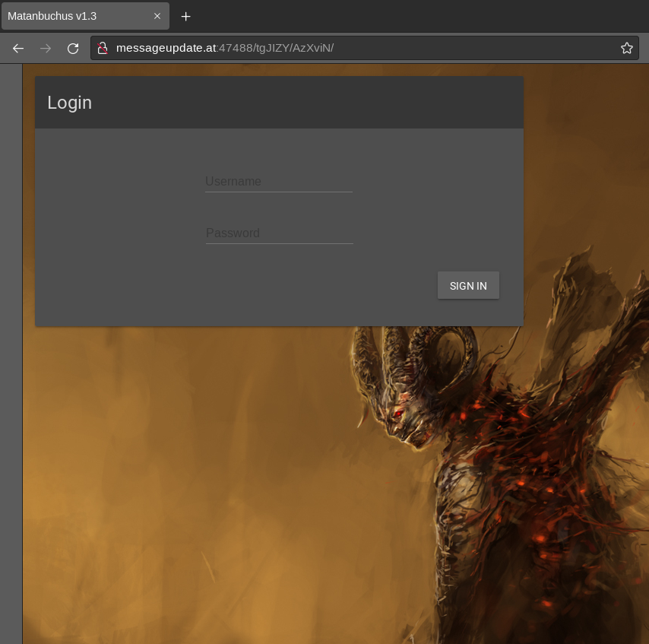The height and width of the screenshot is (644, 649).
Task: Close the Matanbuchus v1.3 tab
Action: (x=157, y=16)
